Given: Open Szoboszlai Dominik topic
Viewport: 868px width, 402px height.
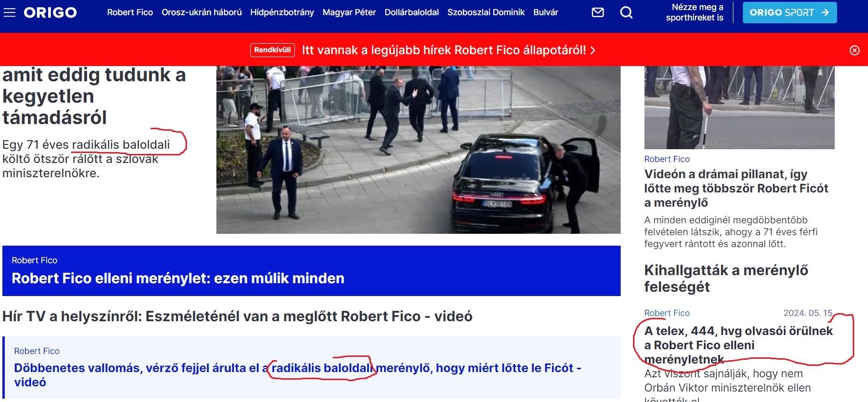Looking at the screenshot, I should [x=486, y=12].
